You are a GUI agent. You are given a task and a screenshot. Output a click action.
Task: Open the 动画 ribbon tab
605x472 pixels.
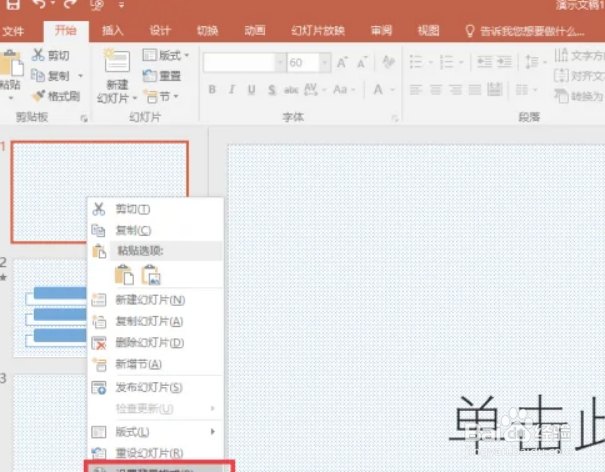point(255,30)
